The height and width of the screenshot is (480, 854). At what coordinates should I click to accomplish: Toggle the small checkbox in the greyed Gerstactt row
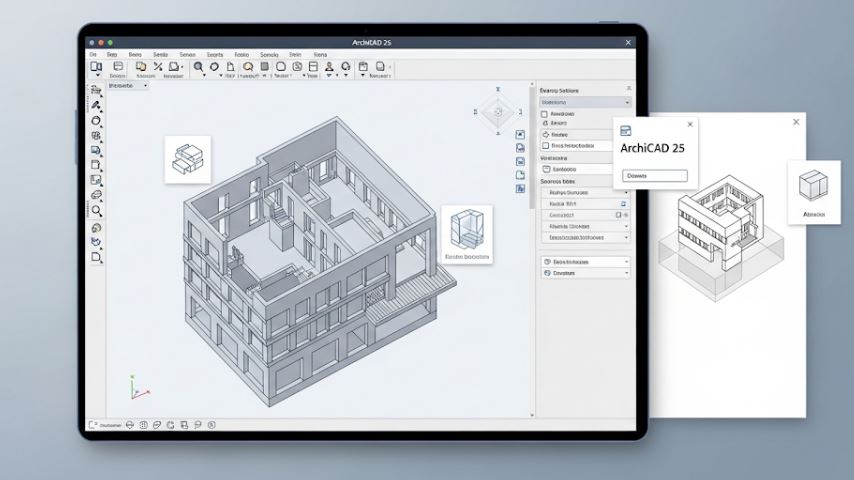coord(618,215)
